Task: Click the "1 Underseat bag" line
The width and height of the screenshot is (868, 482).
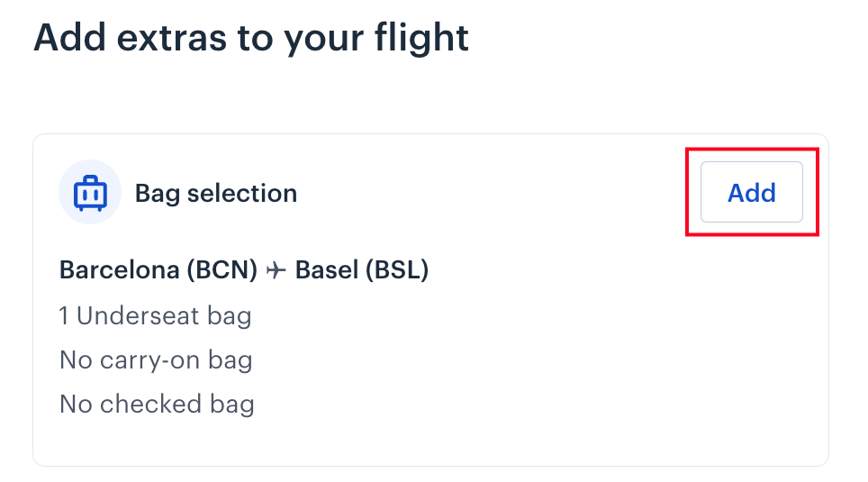Action: point(155,316)
